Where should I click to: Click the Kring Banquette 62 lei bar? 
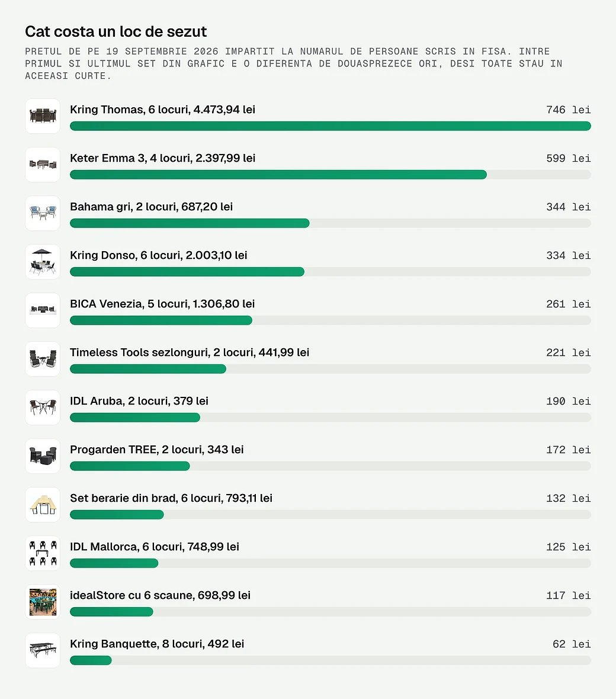(x=331, y=660)
